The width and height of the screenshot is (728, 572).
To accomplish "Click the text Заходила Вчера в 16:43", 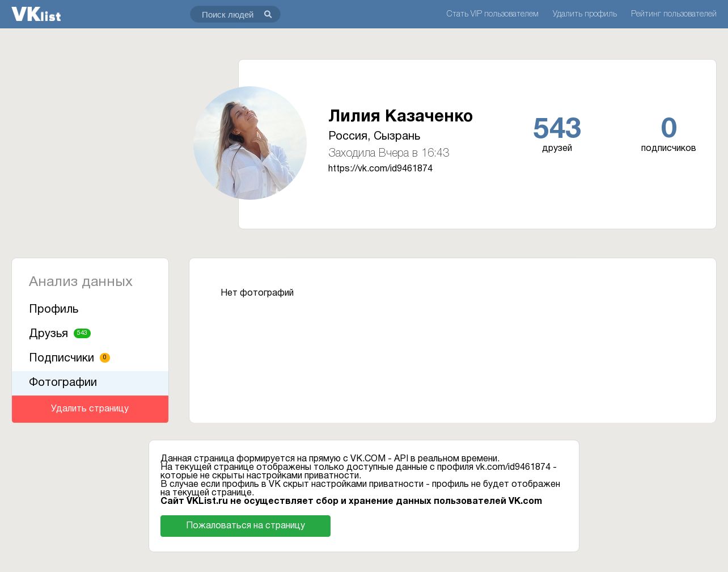I will coord(388,153).
